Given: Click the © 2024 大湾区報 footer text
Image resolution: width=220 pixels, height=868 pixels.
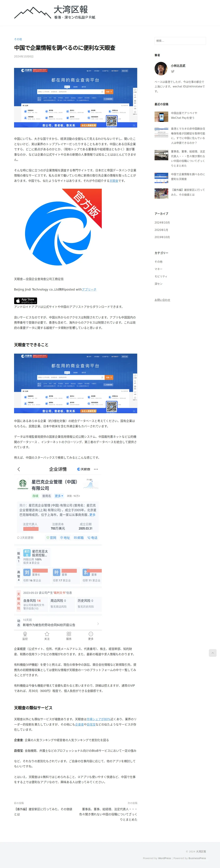Looking at the screenshot, I should pyautogui.click(x=196, y=852).
